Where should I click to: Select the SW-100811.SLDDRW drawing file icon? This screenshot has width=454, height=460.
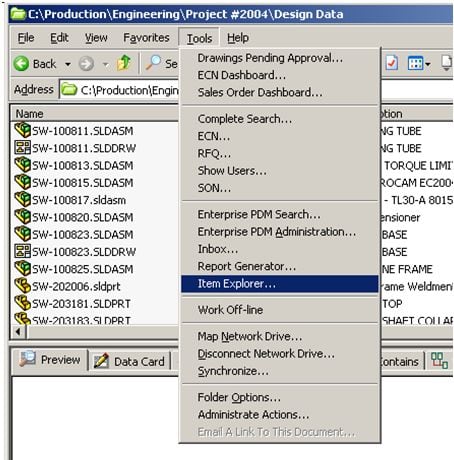(22, 147)
